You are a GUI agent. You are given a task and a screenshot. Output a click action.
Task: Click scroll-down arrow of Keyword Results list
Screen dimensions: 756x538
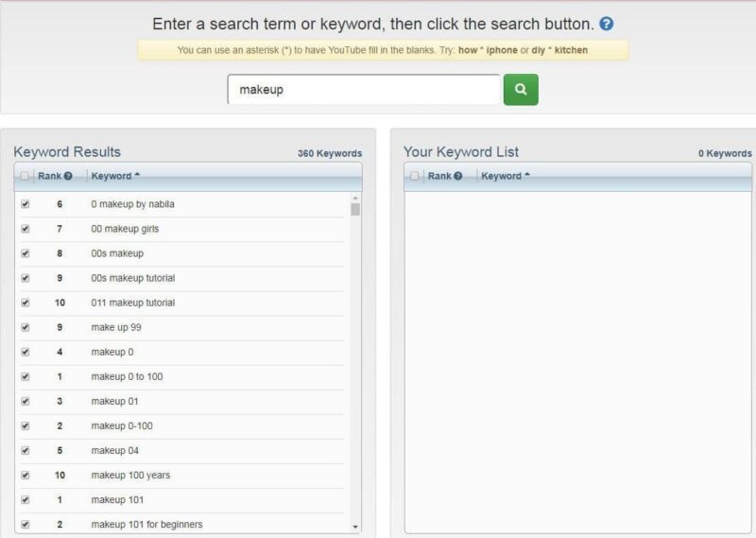tap(355, 527)
